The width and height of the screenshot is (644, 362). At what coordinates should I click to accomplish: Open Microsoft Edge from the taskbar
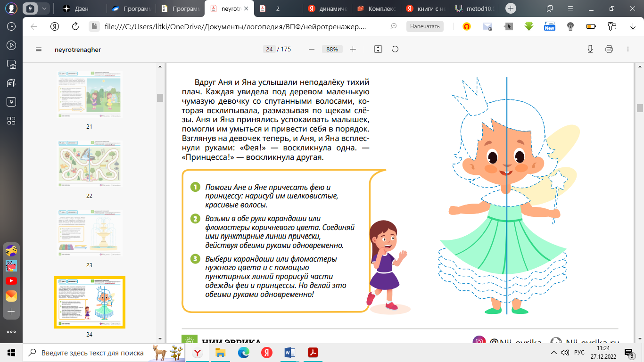coord(244,353)
